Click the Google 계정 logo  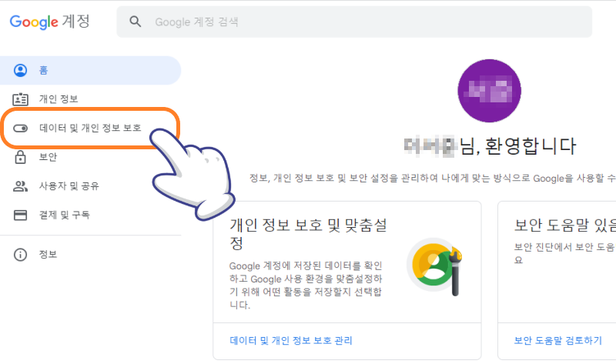click(49, 22)
